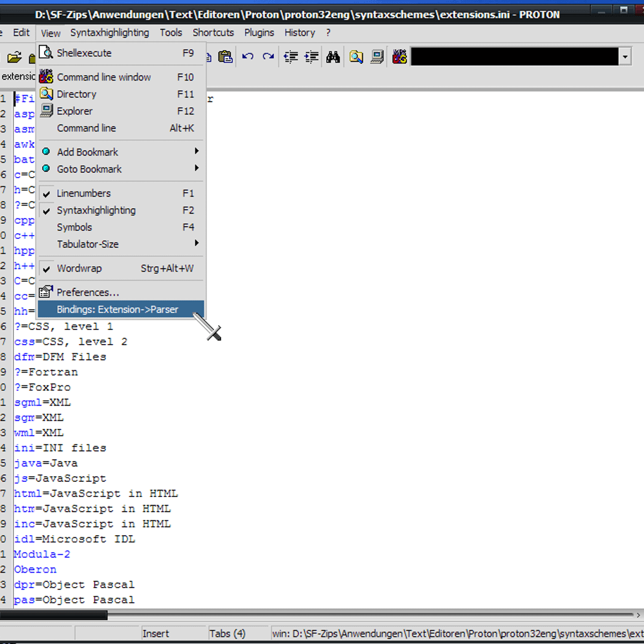Click the Undo arrow icon

click(x=247, y=56)
